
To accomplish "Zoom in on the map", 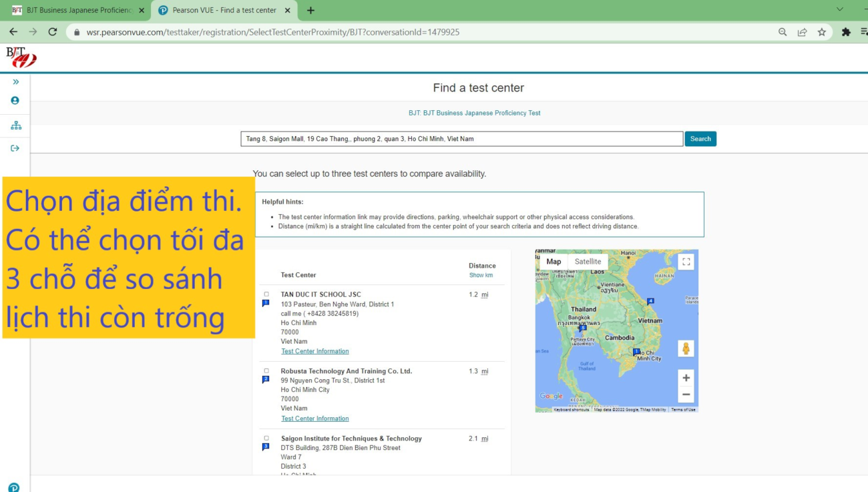I will click(x=686, y=378).
